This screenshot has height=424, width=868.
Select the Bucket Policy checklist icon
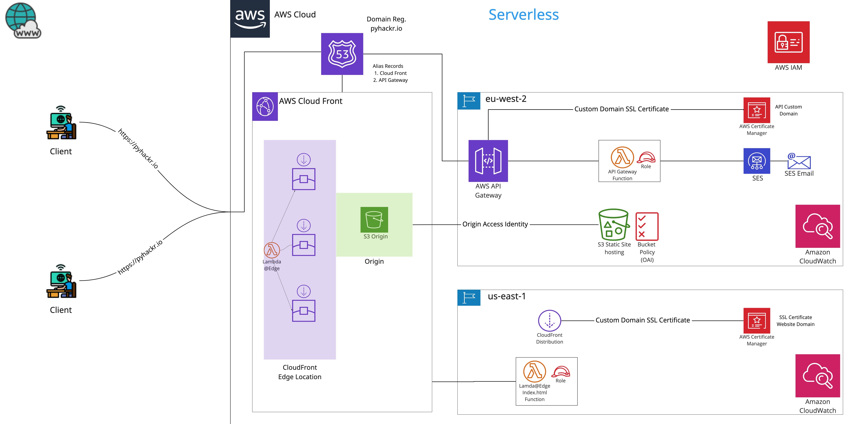point(647,226)
